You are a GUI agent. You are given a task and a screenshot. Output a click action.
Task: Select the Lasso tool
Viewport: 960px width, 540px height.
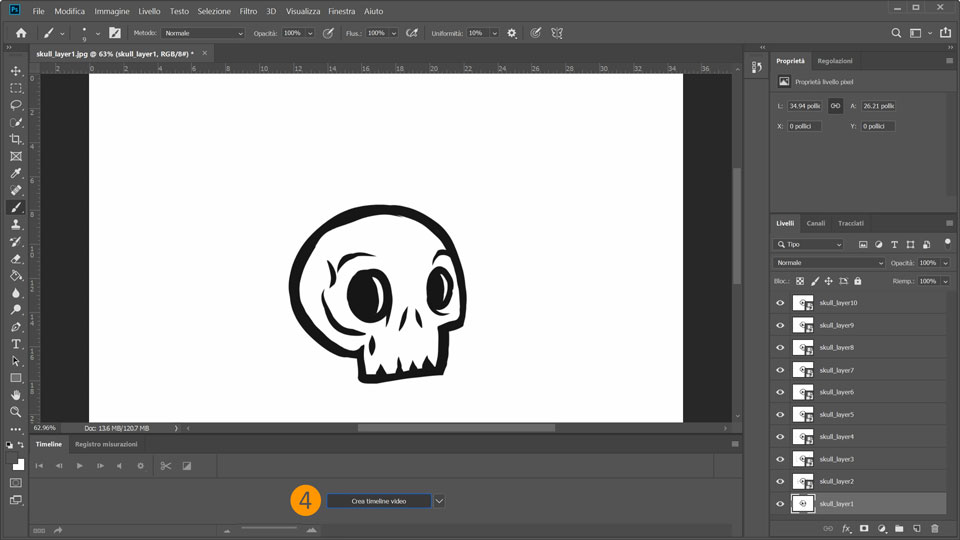16,105
